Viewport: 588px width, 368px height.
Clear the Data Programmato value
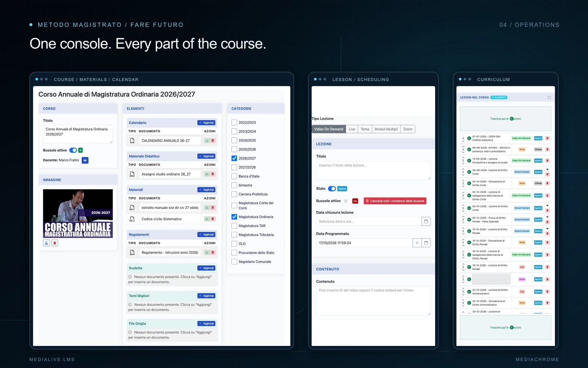click(x=417, y=243)
